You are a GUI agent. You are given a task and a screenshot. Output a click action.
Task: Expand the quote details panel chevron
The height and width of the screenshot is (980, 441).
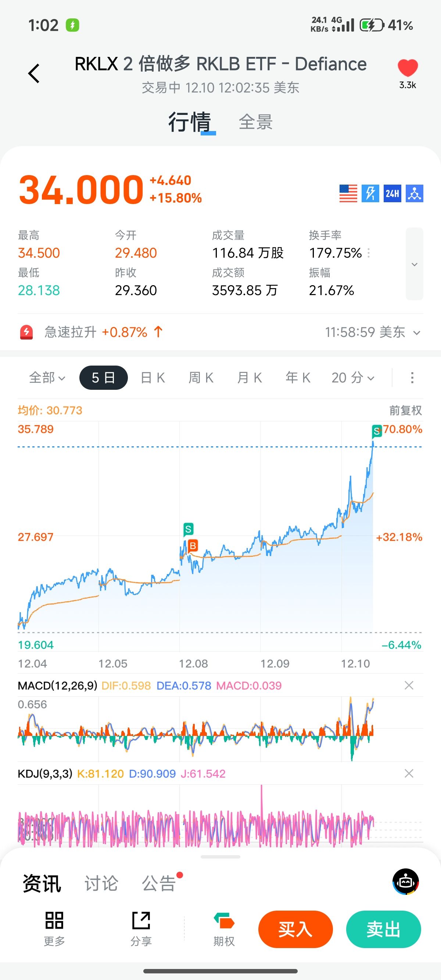coord(414,264)
